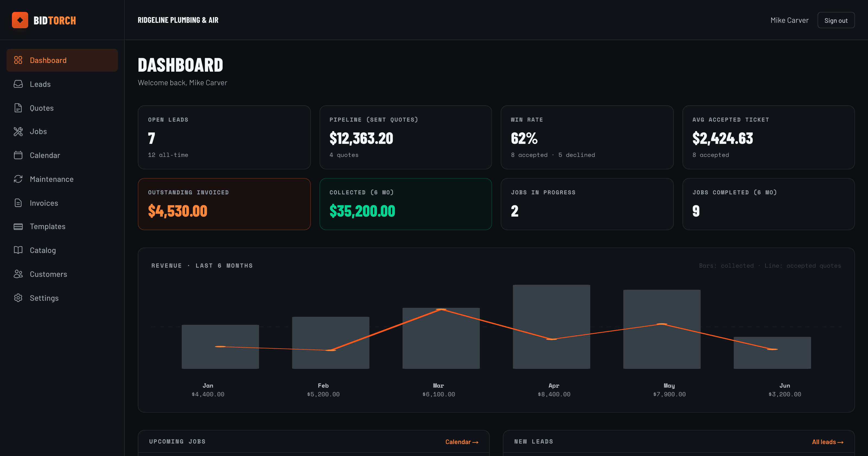Click the Dashboard grid icon in sidebar
Image resolution: width=868 pixels, height=456 pixels.
tap(18, 60)
